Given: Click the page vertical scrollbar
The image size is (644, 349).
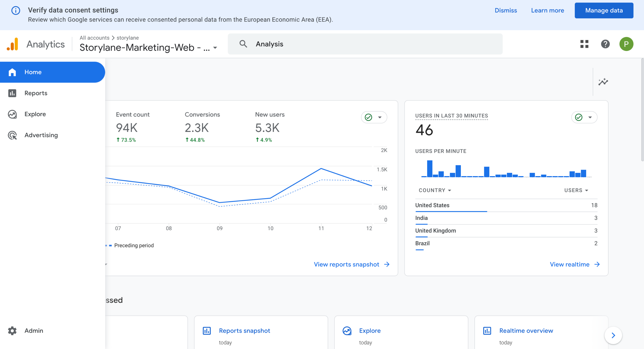Looking at the screenshot, I should [x=642, y=110].
